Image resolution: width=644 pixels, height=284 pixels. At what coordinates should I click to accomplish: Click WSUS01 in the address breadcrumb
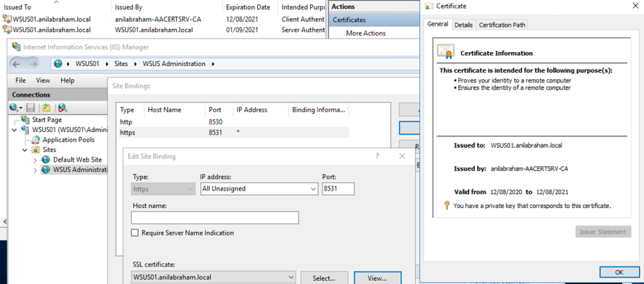pos(87,64)
